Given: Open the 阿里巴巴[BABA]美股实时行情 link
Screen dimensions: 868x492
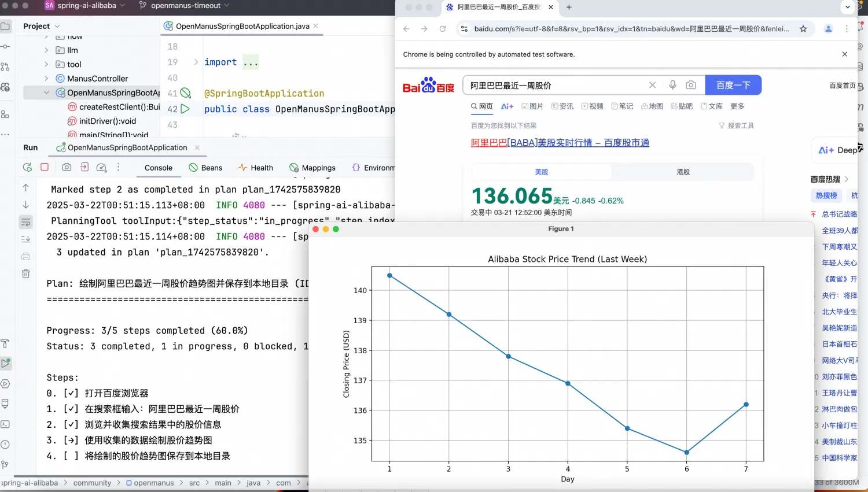Looking at the screenshot, I should click(560, 143).
